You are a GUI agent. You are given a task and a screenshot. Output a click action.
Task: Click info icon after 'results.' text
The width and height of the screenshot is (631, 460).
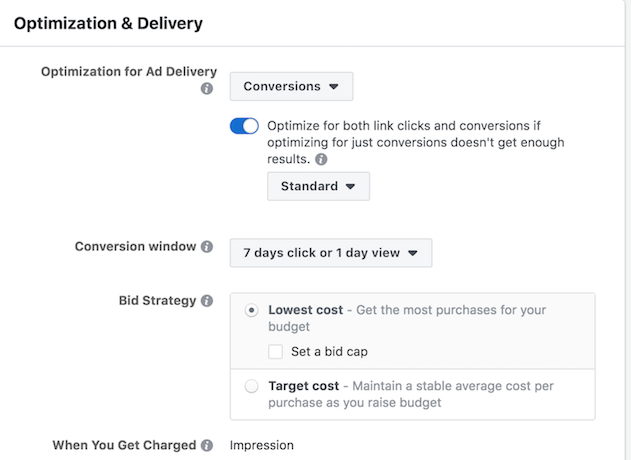(x=321, y=159)
